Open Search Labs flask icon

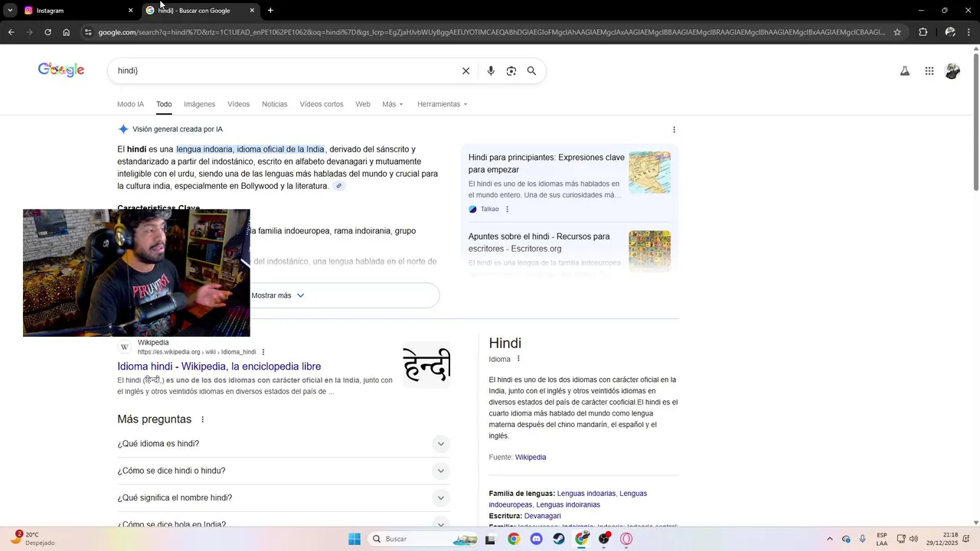click(x=904, y=71)
